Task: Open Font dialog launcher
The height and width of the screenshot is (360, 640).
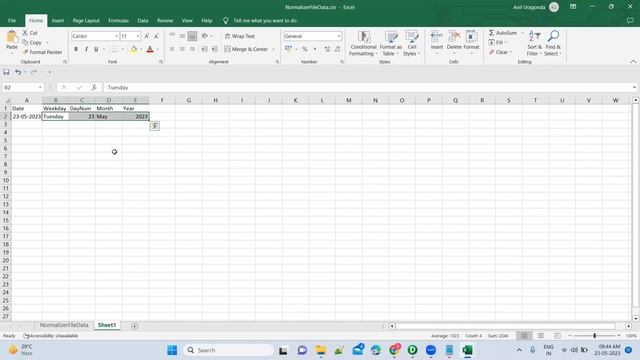Action: click(x=161, y=62)
